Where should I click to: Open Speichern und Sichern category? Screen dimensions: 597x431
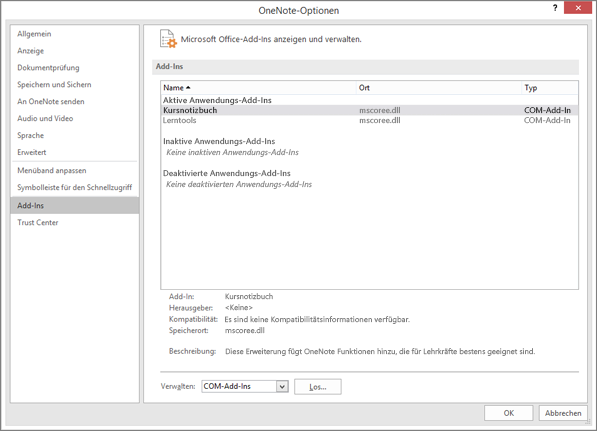[x=54, y=85]
